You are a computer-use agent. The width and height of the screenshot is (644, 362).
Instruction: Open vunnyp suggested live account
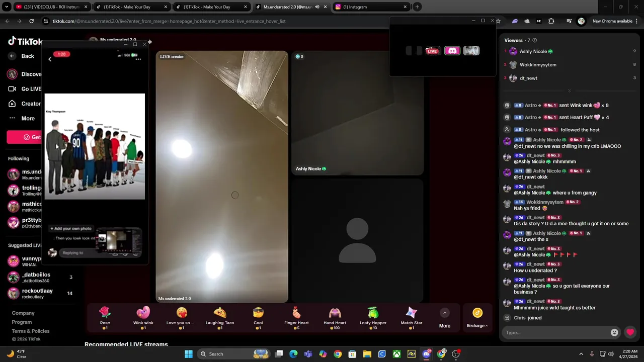(25, 261)
